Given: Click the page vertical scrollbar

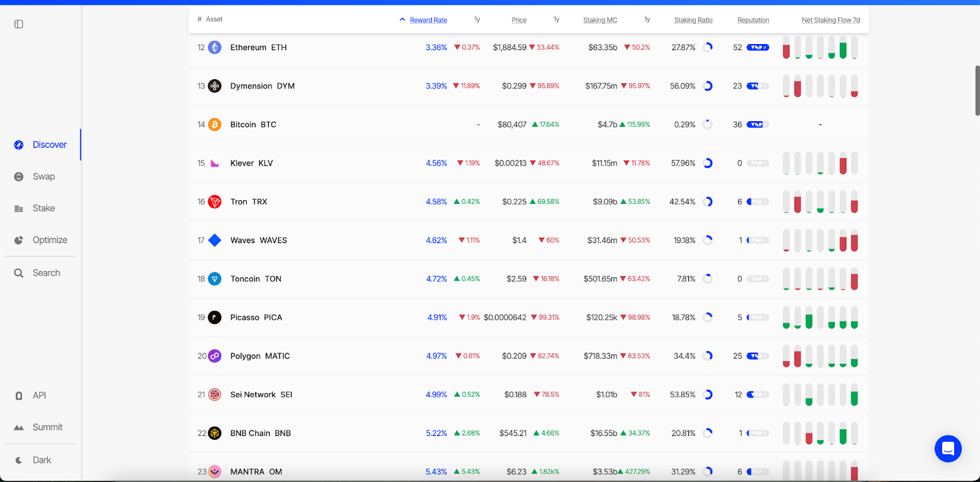Looking at the screenshot, I should [978, 90].
